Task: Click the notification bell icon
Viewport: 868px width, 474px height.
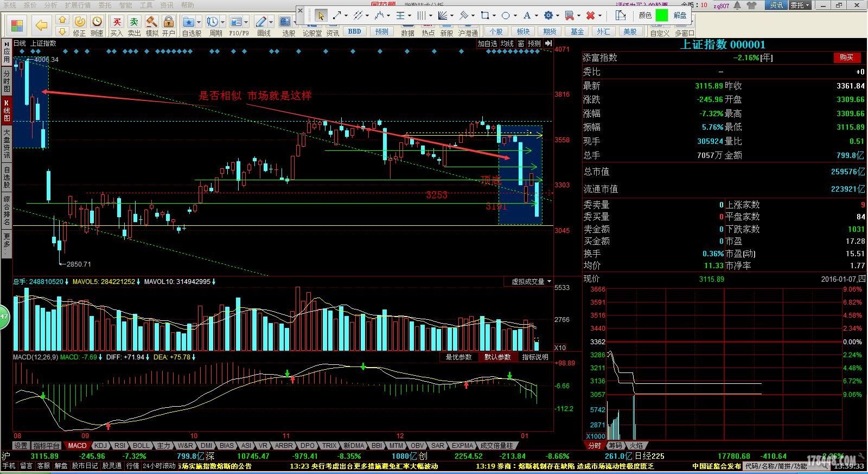Action: [x=737, y=5]
